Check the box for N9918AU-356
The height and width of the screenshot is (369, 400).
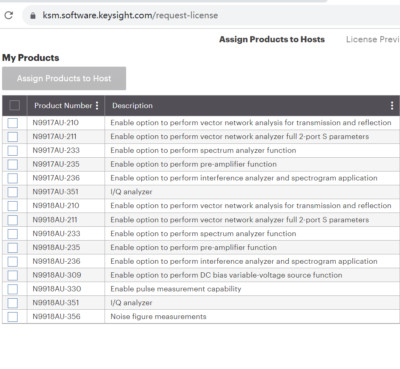[x=13, y=317]
